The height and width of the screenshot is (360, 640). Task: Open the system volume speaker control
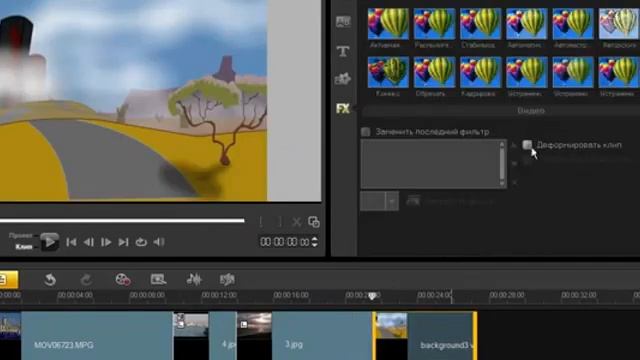(x=159, y=242)
